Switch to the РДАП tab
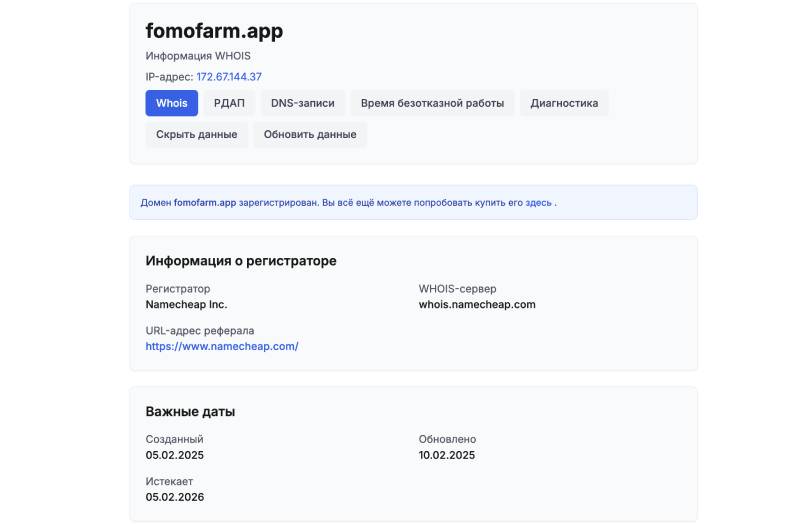800x525 pixels. (229, 103)
